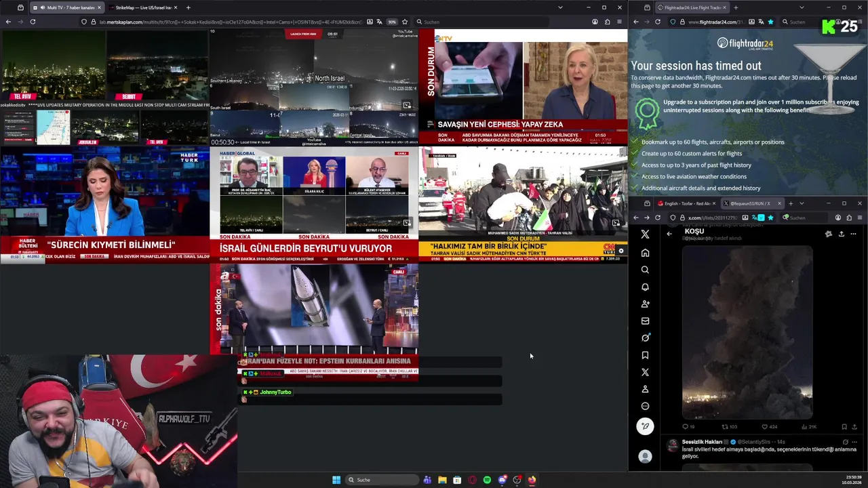Reload the Flightradar24 browser page

(657, 22)
